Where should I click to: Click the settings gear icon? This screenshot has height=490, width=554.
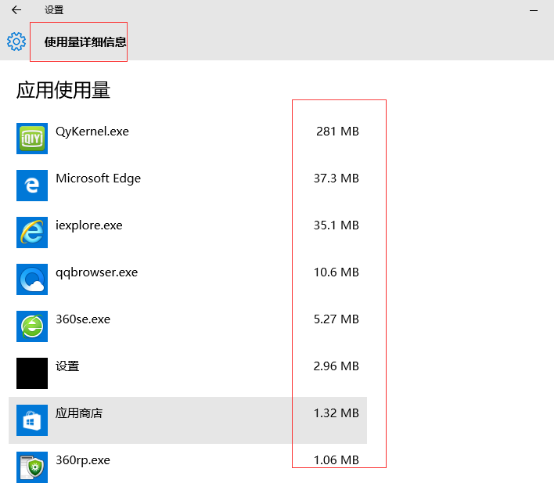pos(16,42)
